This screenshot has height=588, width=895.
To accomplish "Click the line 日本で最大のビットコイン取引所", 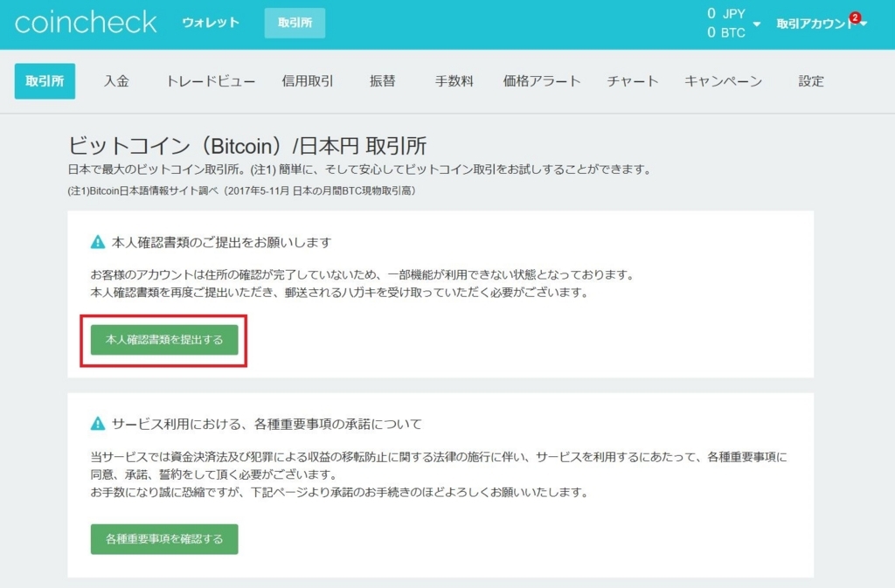I will coord(359,169).
